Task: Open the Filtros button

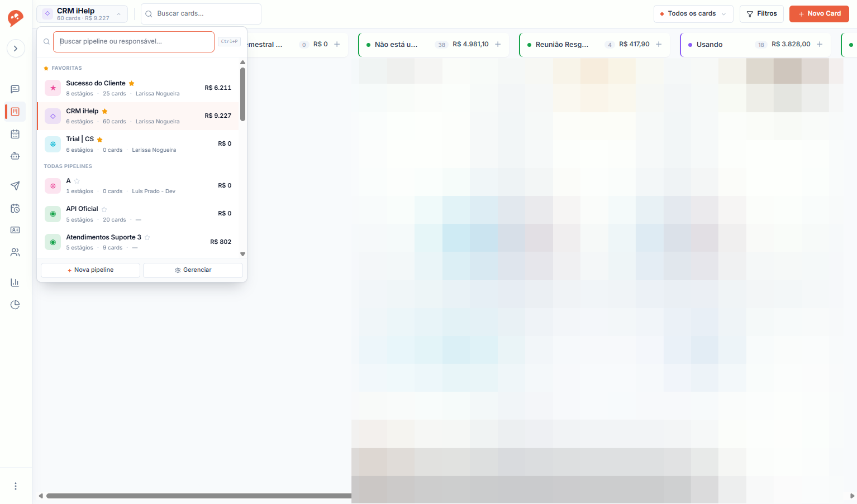Action: click(x=762, y=14)
